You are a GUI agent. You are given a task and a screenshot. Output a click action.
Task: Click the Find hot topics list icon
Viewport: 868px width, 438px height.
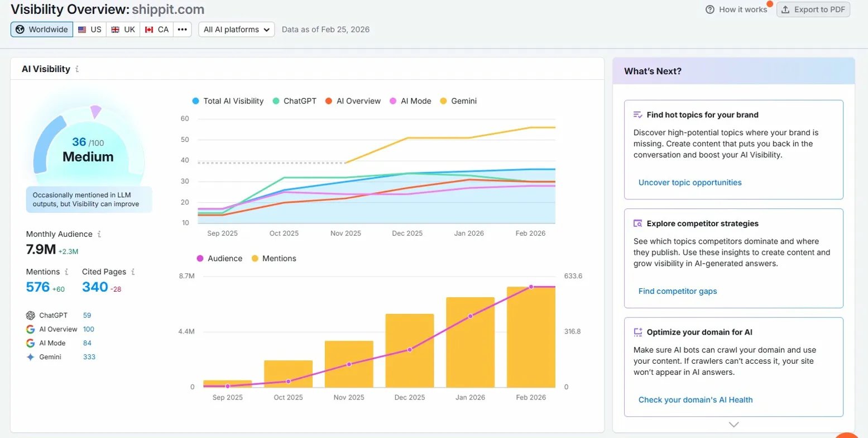tap(638, 115)
